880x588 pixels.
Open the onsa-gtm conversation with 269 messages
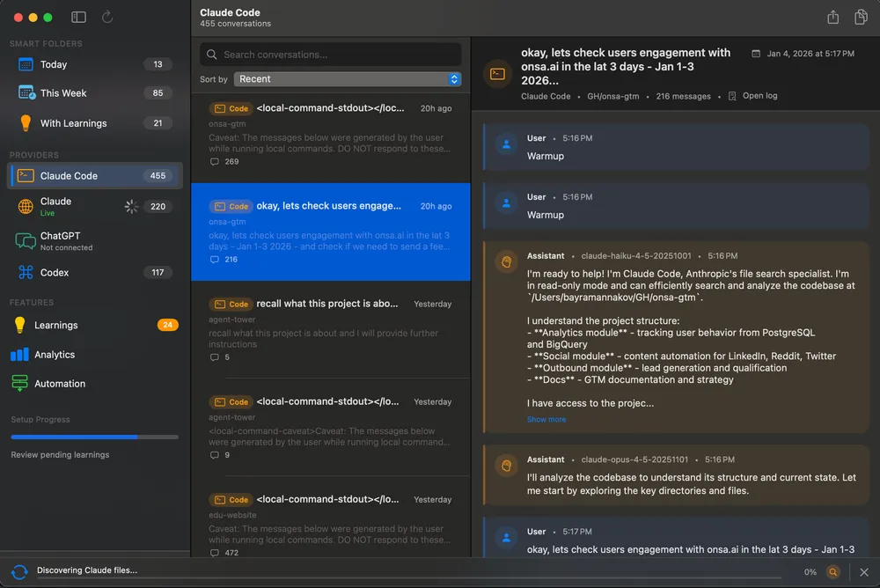tap(331, 134)
